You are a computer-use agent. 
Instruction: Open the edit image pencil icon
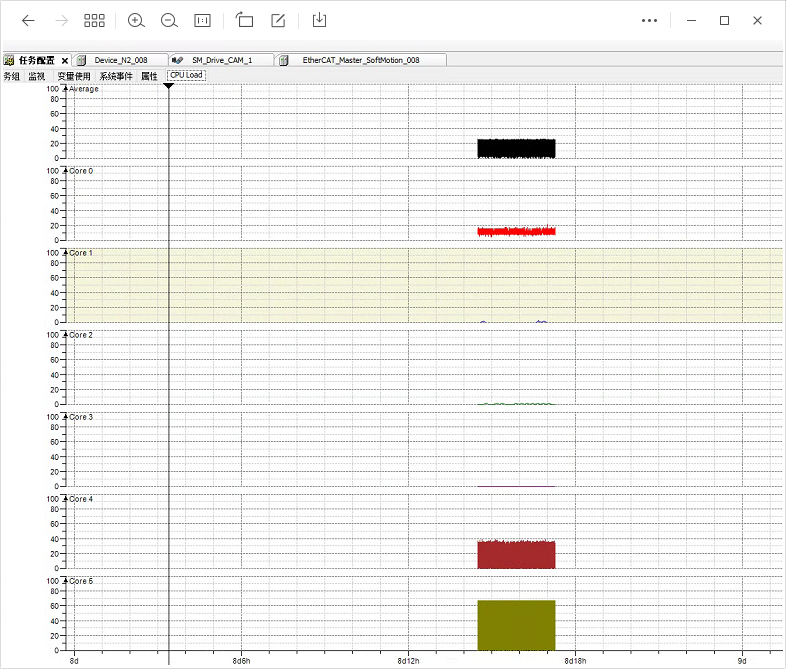tap(279, 20)
